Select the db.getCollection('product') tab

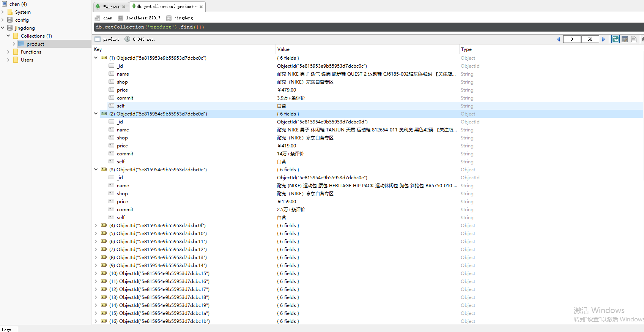point(167,7)
